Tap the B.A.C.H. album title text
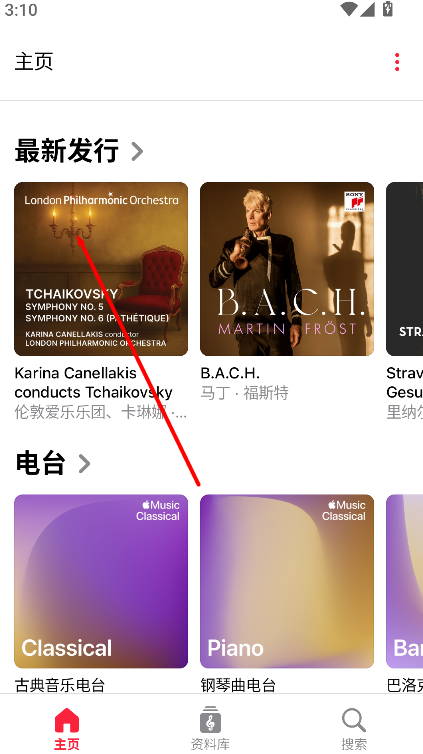The width and height of the screenshot is (423, 754). click(x=230, y=373)
